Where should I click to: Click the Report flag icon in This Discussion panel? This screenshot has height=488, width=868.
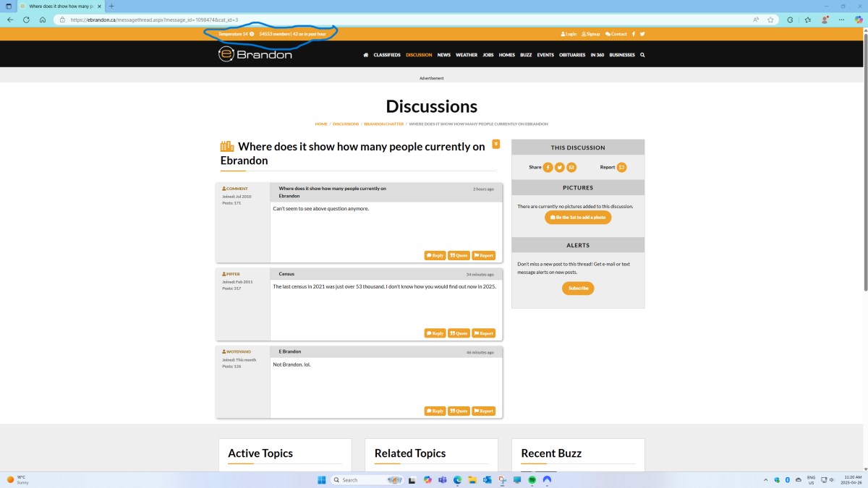coord(621,167)
